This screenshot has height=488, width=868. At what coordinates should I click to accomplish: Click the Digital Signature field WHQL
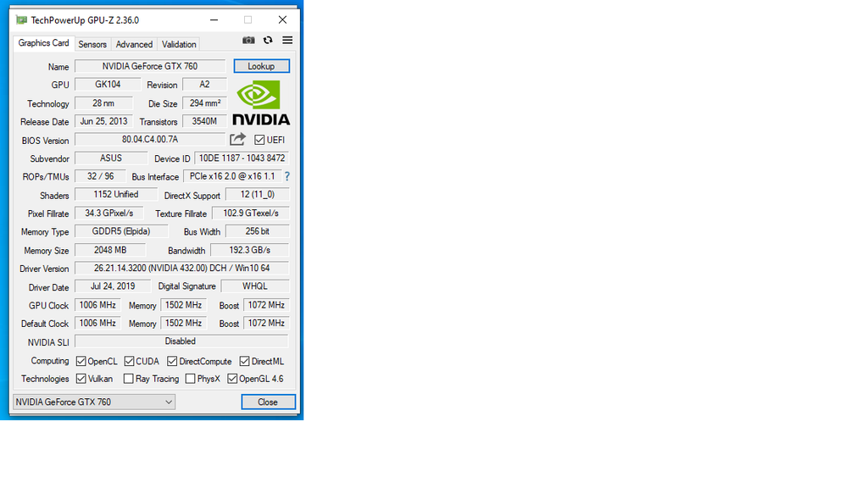click(x=254, y=286)
